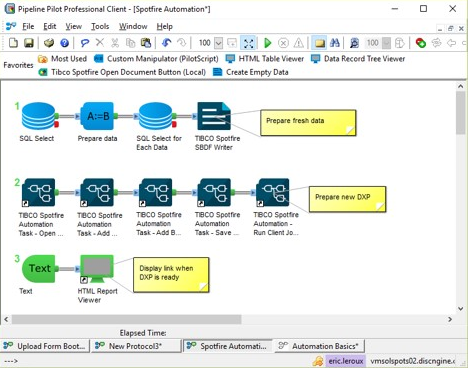The width and height of the screenshot is (468, 368).
Task: Open the Edit menu
Action: [50, 26]
